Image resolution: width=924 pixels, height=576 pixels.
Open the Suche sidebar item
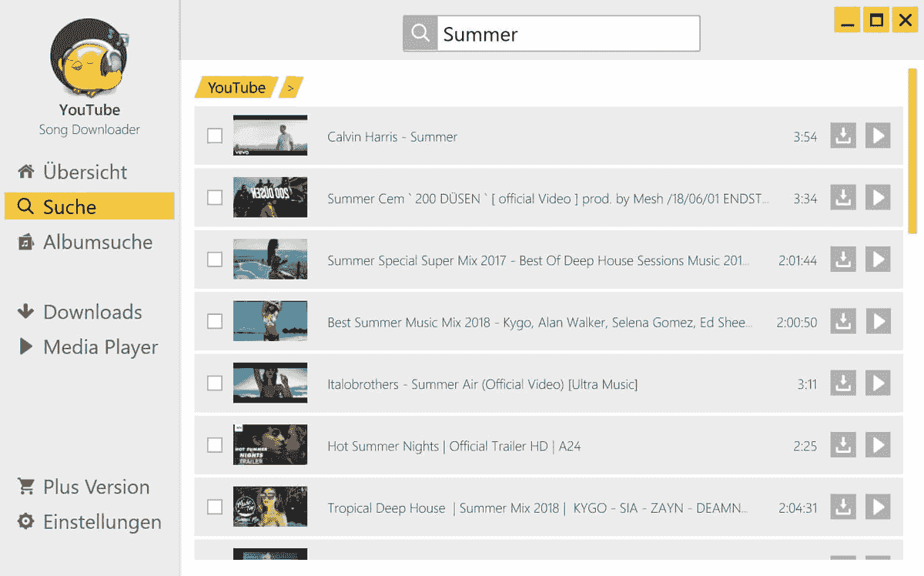89,206
